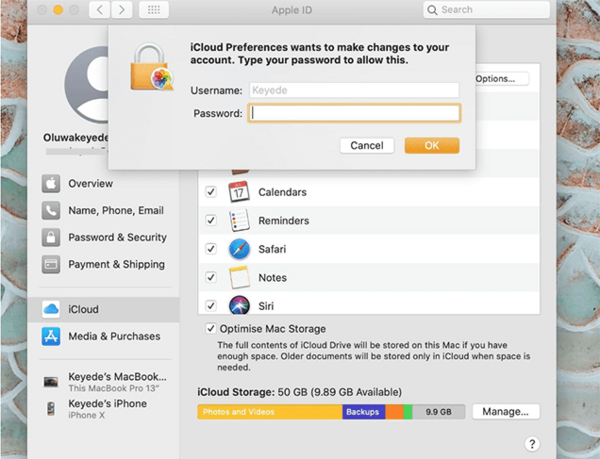Click the magnifier icon in Search field
The width and height of the screenshot is (600, 459).
point(432,10)
